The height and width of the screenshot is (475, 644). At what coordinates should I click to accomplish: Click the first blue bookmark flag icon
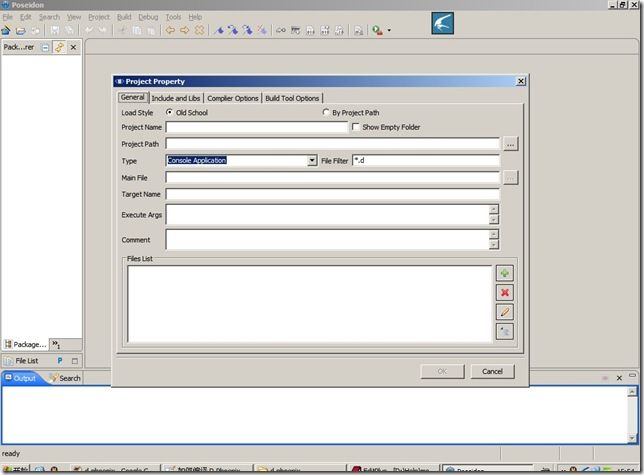coord(219,30)
